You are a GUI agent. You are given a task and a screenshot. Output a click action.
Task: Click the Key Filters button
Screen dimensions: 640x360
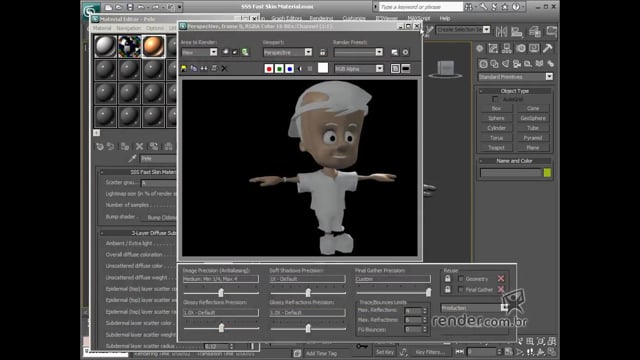coord(430,352)
